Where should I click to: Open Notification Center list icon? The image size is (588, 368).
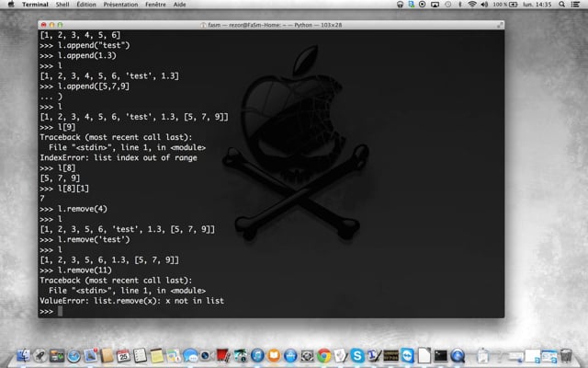[575, 5]
